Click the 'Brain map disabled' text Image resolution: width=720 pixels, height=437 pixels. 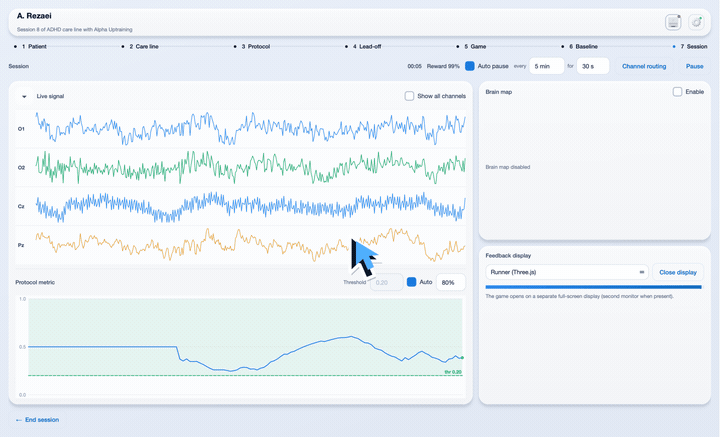508,167
